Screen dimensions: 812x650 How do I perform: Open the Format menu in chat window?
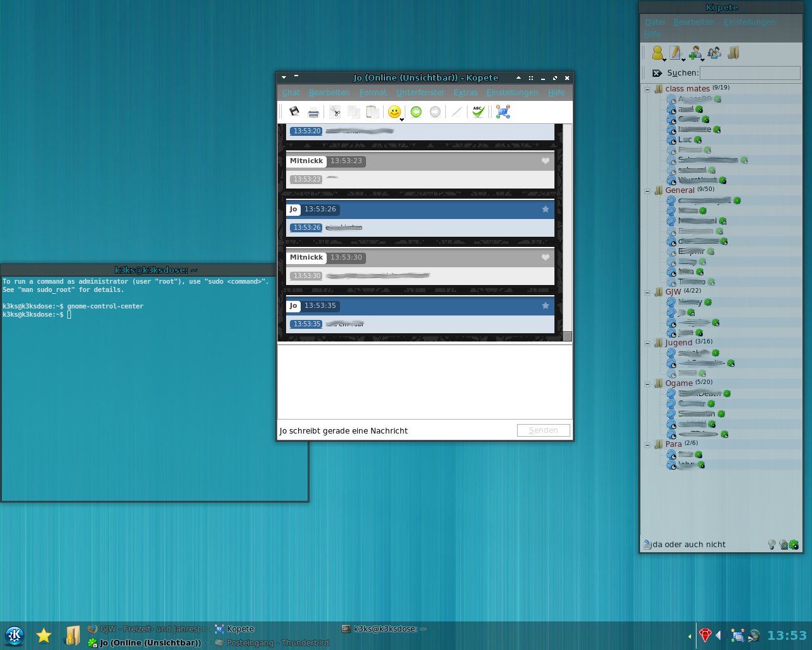click(373, 93)
